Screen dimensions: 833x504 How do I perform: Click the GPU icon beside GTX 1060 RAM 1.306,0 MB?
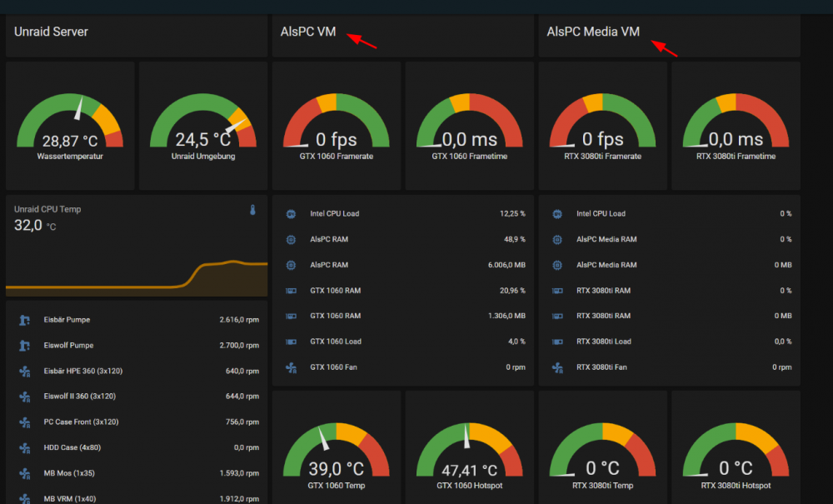291,316
